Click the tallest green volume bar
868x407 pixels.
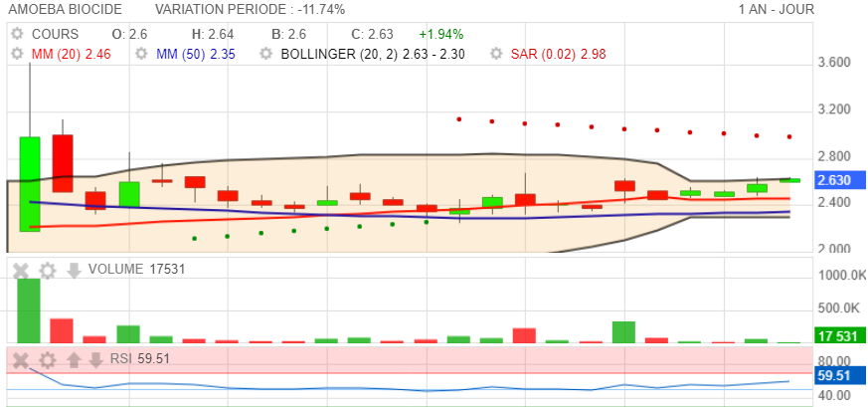tap(29, 310)
